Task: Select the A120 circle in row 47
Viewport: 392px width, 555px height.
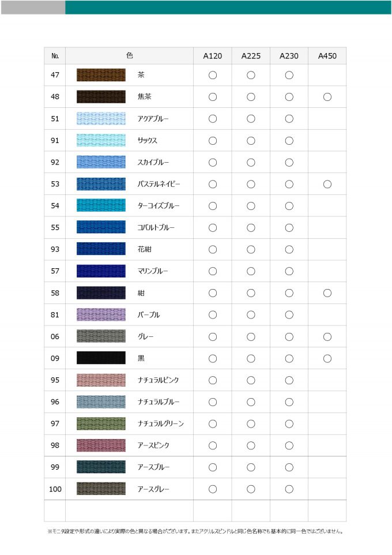Action: click(x=213, y=75)
